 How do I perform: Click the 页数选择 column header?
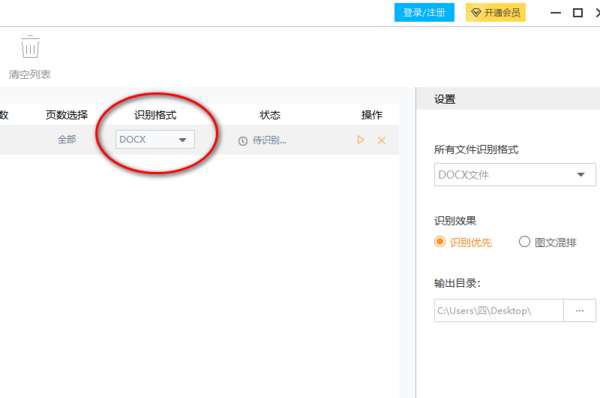(67, 115)
